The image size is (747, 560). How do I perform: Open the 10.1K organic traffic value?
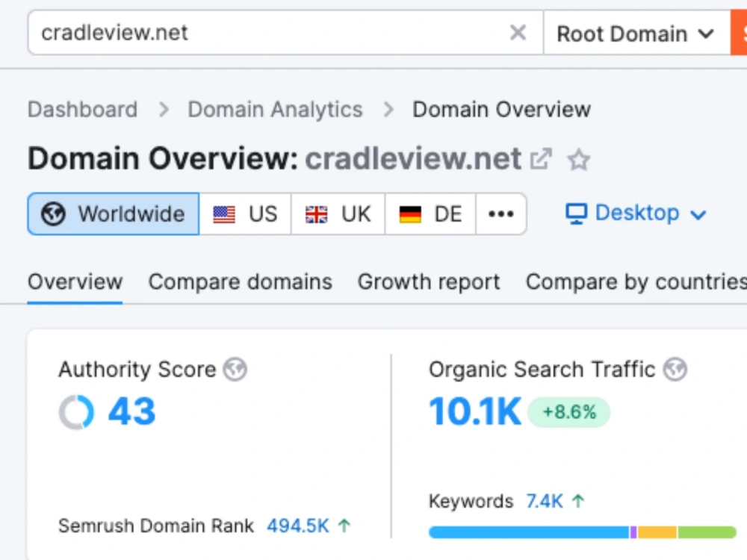tap(475, 411)
